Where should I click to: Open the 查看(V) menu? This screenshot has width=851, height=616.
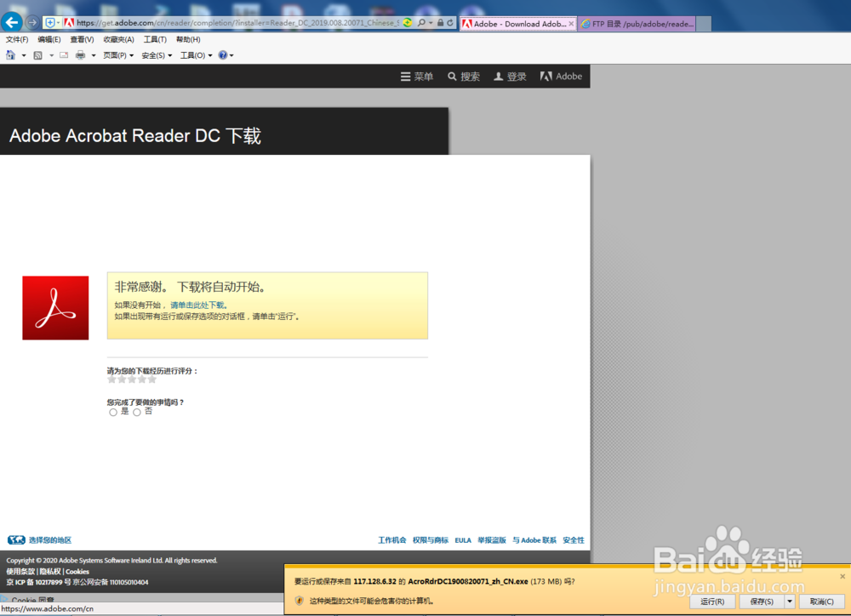tap(81, 38)
